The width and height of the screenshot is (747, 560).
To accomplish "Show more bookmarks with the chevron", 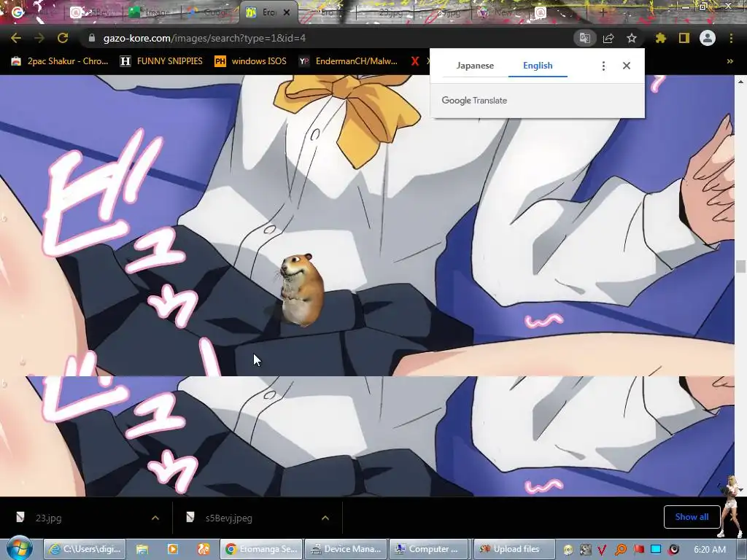I will tap(729, 61).
